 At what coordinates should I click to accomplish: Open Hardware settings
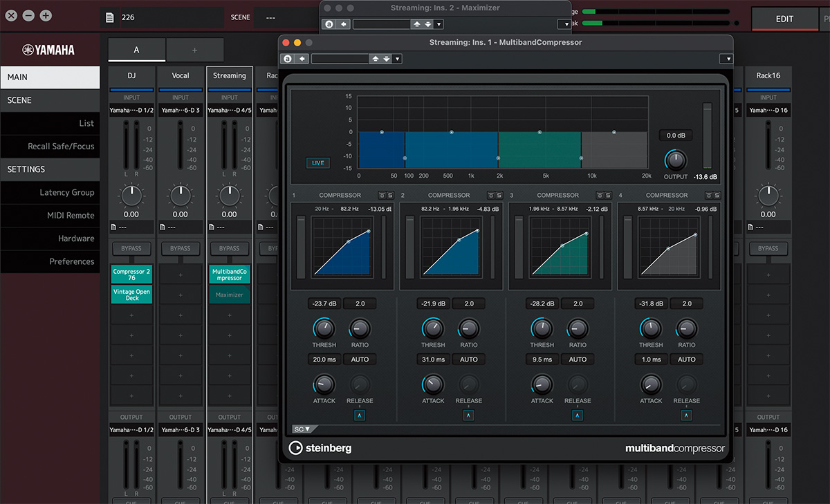[x=50, y=239]
